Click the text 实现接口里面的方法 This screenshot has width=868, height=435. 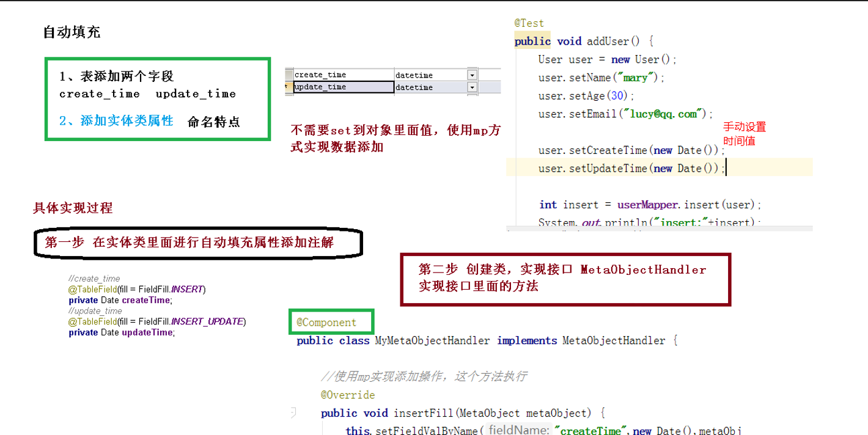click(479, 286)
